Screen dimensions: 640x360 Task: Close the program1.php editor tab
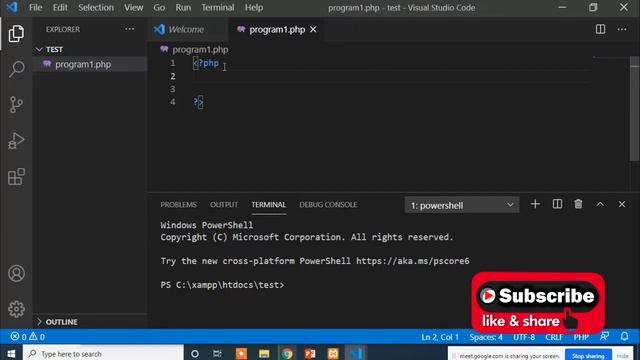point(313,29)
